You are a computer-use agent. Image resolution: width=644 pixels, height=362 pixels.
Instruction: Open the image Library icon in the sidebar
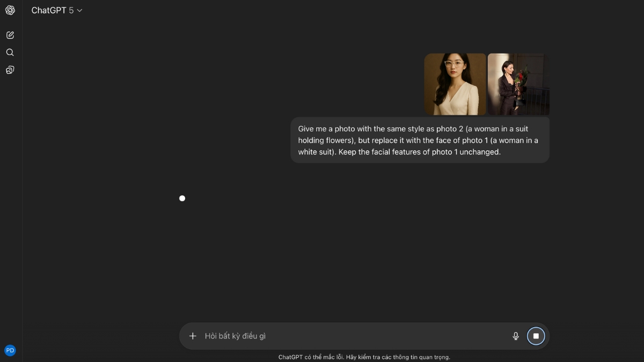click(x=10, y=70)
